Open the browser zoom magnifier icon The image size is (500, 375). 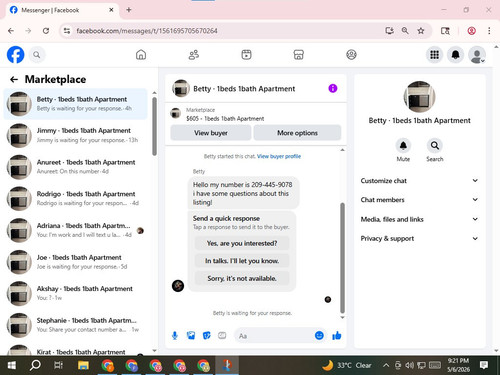(405, 31)
